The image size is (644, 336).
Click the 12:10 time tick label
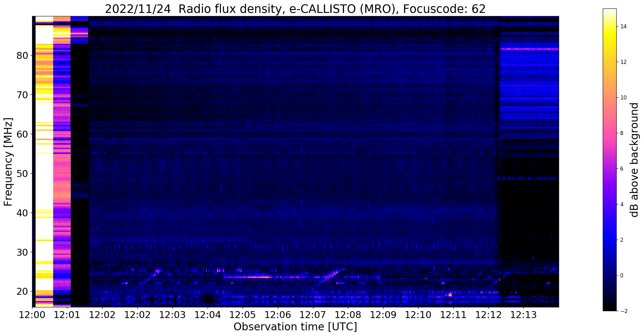point(418,315)
